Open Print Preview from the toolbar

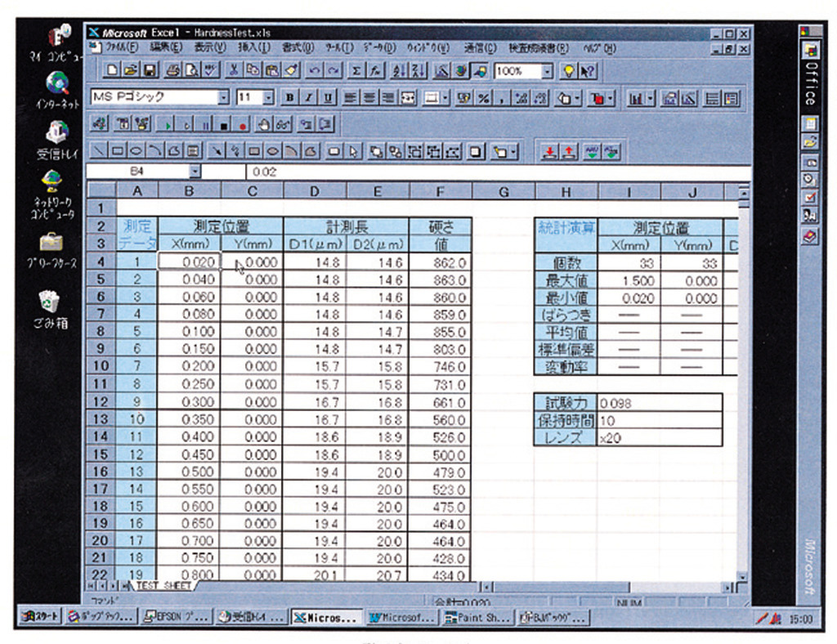[191, 70]
